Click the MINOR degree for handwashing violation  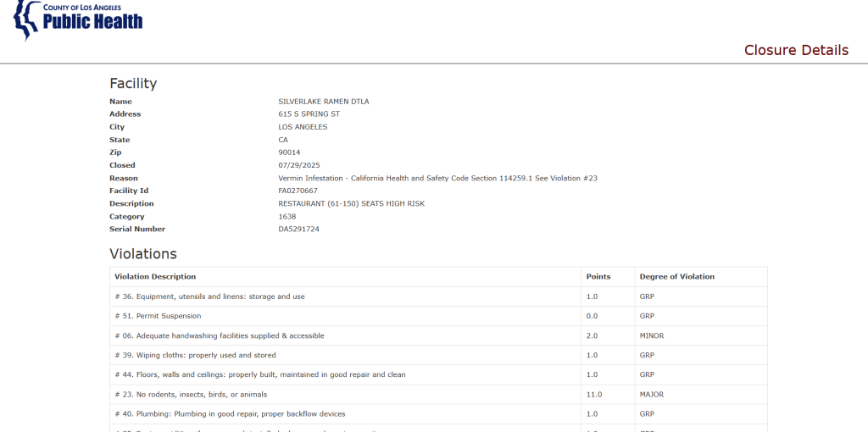tap(652, 335)
